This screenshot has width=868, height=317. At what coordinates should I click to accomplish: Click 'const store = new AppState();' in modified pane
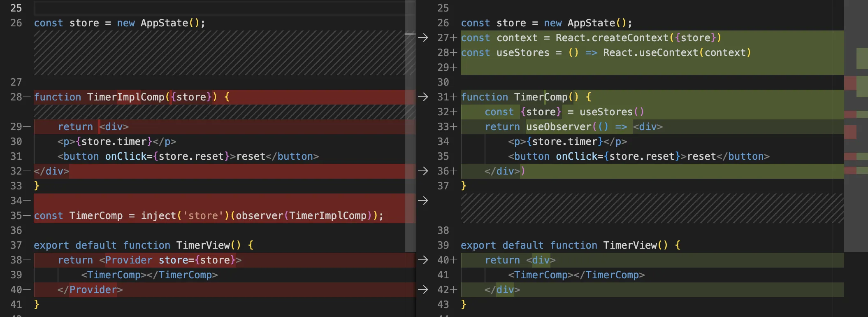click(546, 23)
